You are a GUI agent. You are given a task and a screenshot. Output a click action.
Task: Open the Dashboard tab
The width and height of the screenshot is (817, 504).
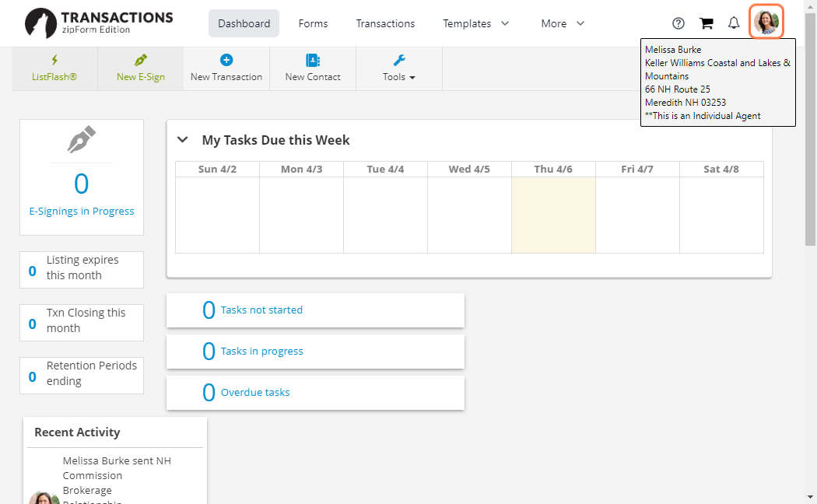point(244,23)
